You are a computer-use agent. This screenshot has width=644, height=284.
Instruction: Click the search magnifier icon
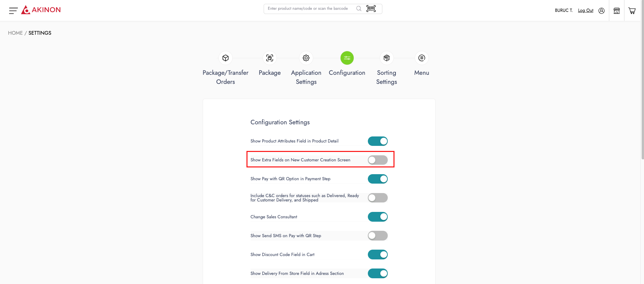pos(359,9)
